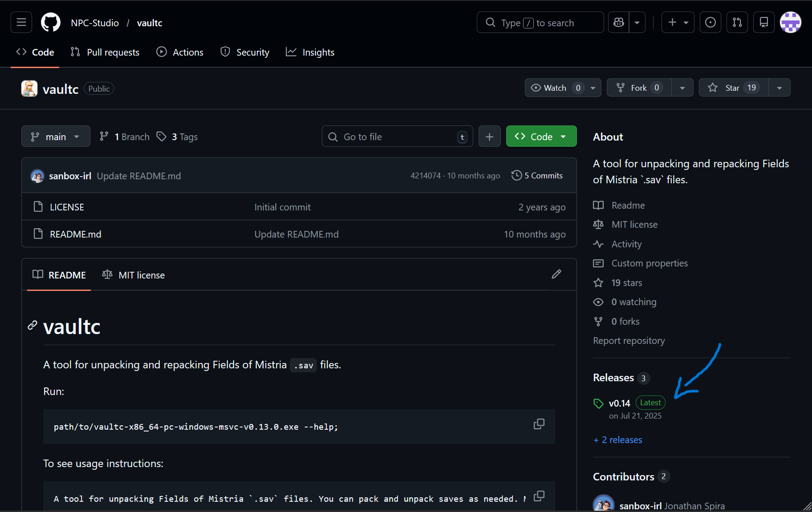This screenshot has height=512, width=812.
Task: Open the notifications inbox icon
Action: click(x=764, y=22)
